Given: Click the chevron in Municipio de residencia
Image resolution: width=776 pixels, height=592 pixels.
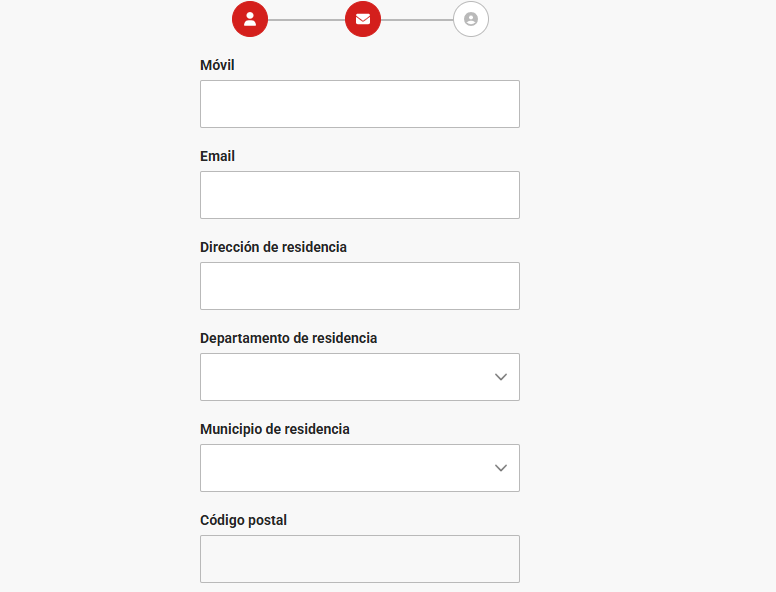Looking at the screenshot, I should click(x=501, y=468).
